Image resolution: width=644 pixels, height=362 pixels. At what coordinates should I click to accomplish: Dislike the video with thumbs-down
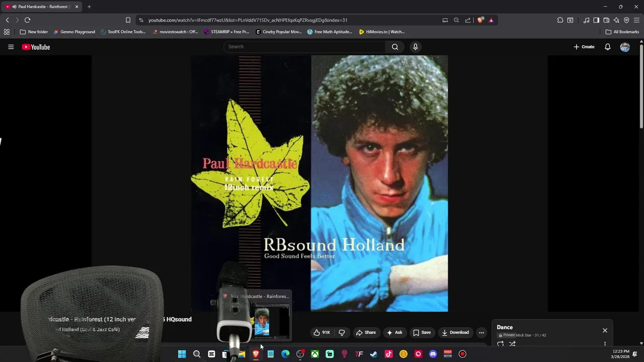coord(342,332)
